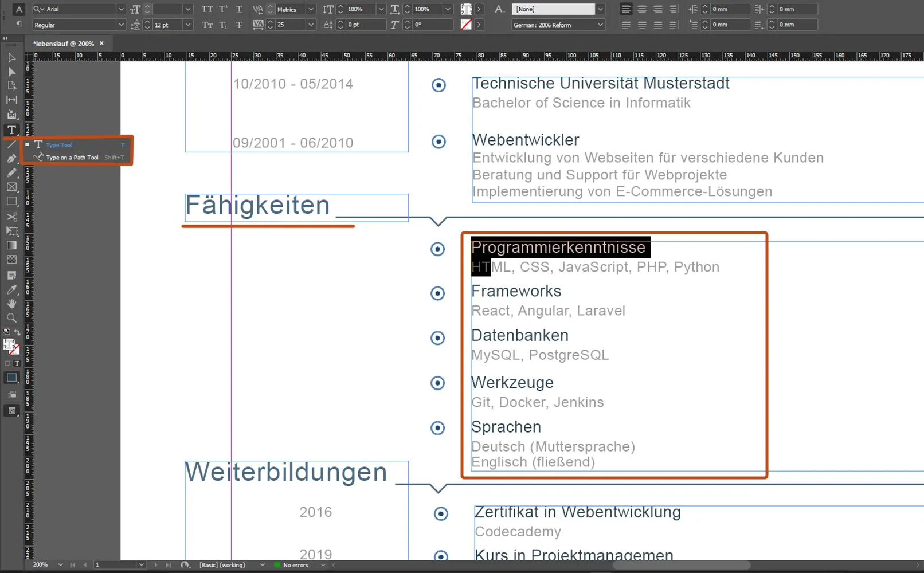
Task: Toggle Strikethrough formatting
Action: tap(239, 25)
